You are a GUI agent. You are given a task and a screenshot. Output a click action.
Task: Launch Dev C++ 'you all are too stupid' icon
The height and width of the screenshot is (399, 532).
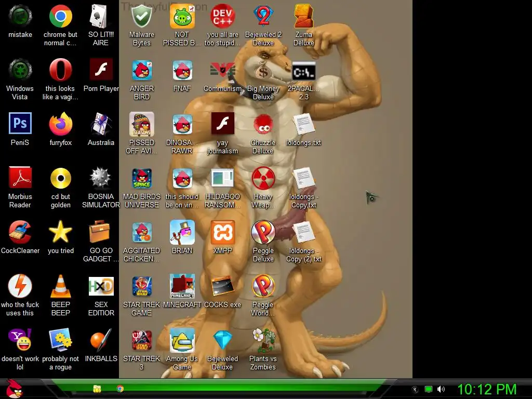tap(222, 16)
